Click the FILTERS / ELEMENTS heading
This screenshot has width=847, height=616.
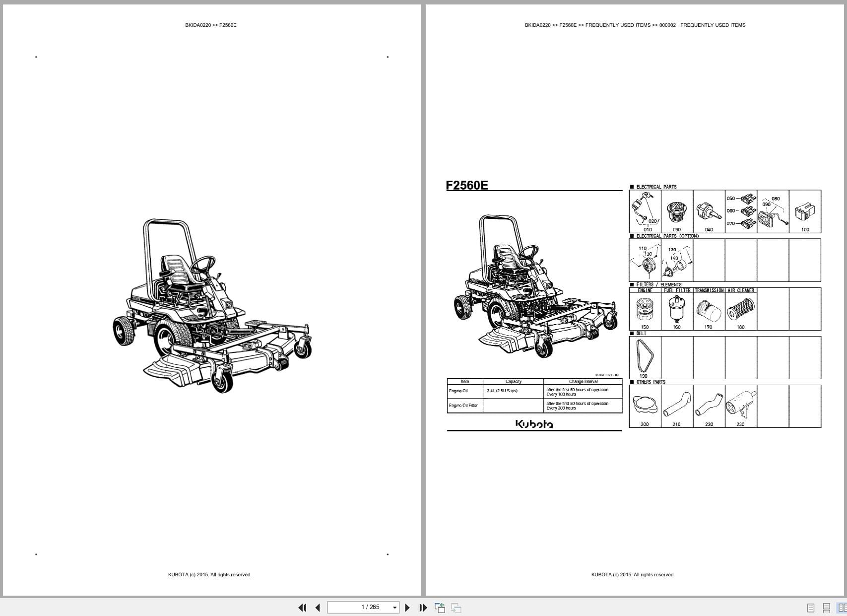tap(659, 285)
